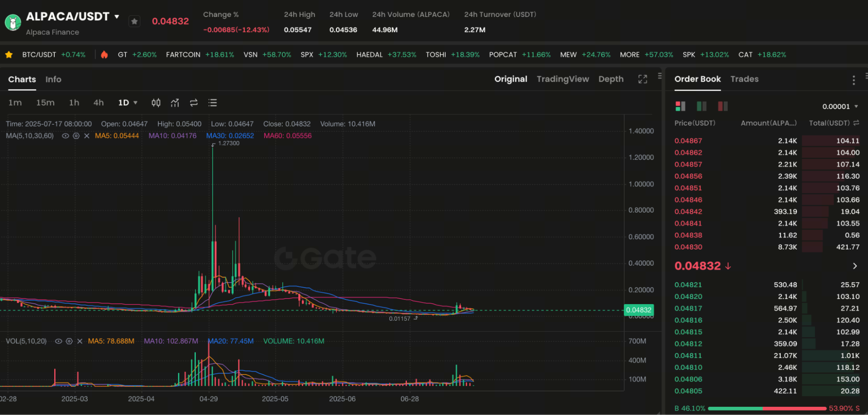The width and height of the screenshot is (868, 415).
Task: Click the bid price 0.04805
Action: coord(688,391)
